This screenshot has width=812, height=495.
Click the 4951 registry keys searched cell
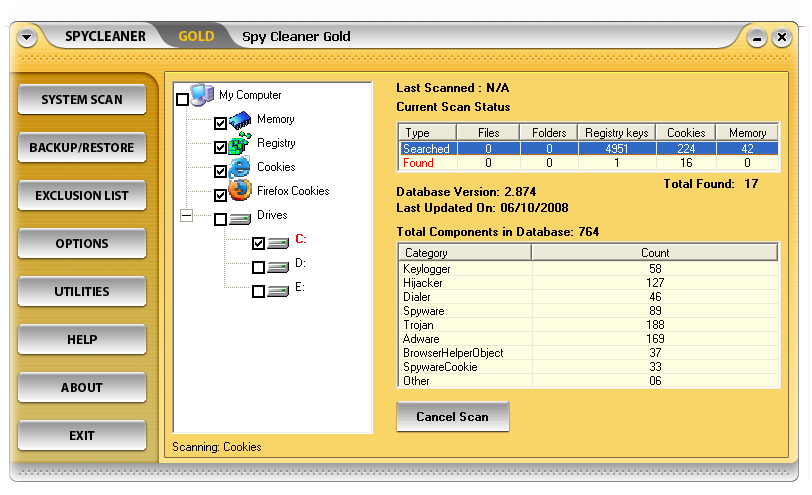click(617, 149)
